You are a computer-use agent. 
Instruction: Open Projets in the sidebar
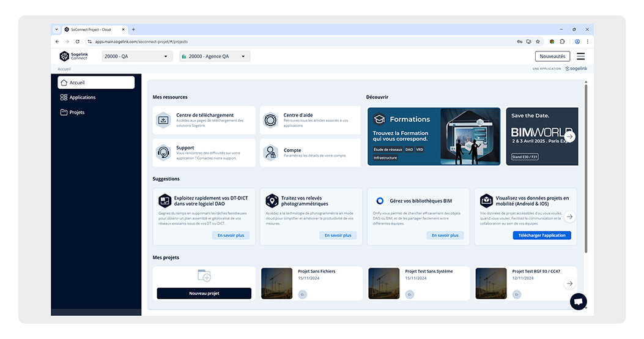tap(77, 113)
